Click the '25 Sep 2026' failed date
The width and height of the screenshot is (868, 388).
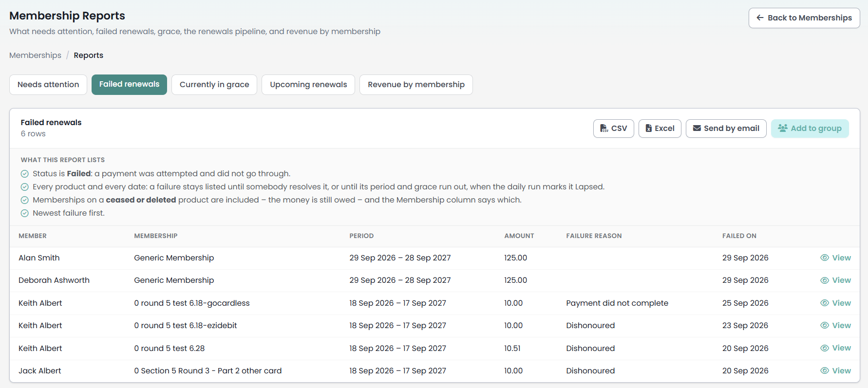point(745,303)
